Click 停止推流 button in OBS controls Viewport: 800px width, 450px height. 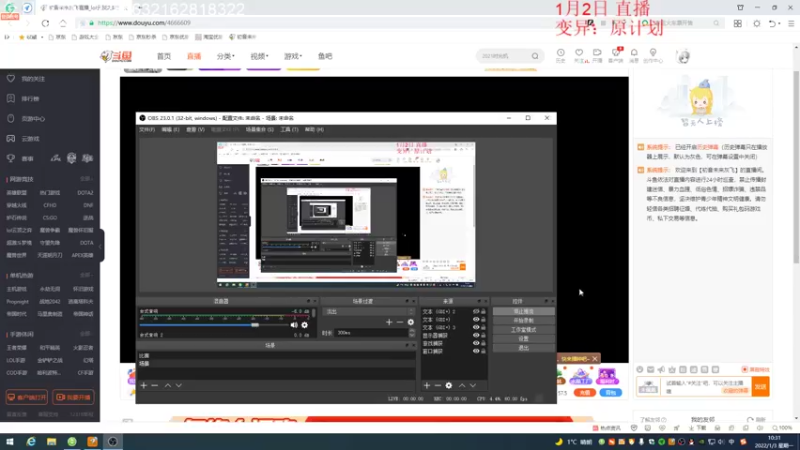tap(523, 311)
